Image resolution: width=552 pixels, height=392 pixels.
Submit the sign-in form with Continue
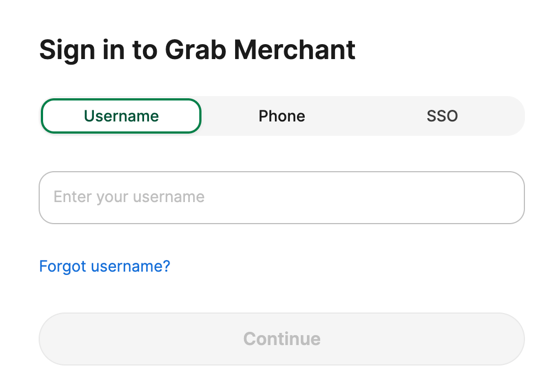point(282,338)
